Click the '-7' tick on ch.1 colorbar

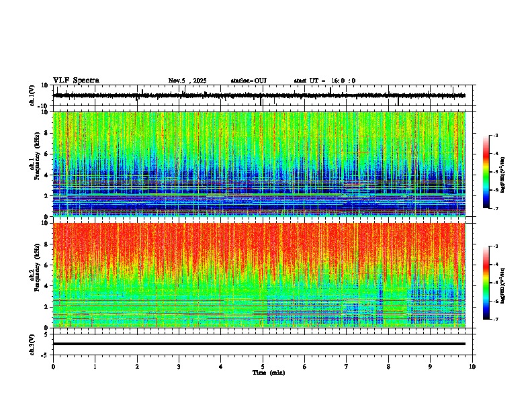[495, 208]
